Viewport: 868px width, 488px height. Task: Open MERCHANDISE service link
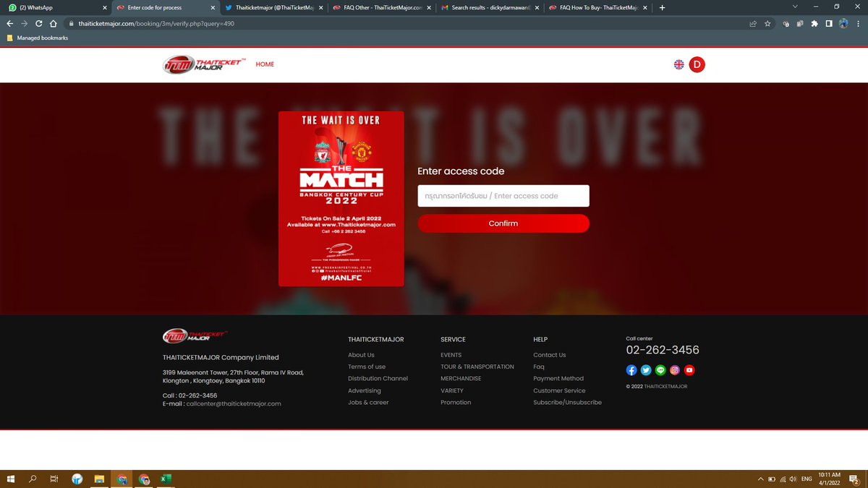tap(461, 378)
